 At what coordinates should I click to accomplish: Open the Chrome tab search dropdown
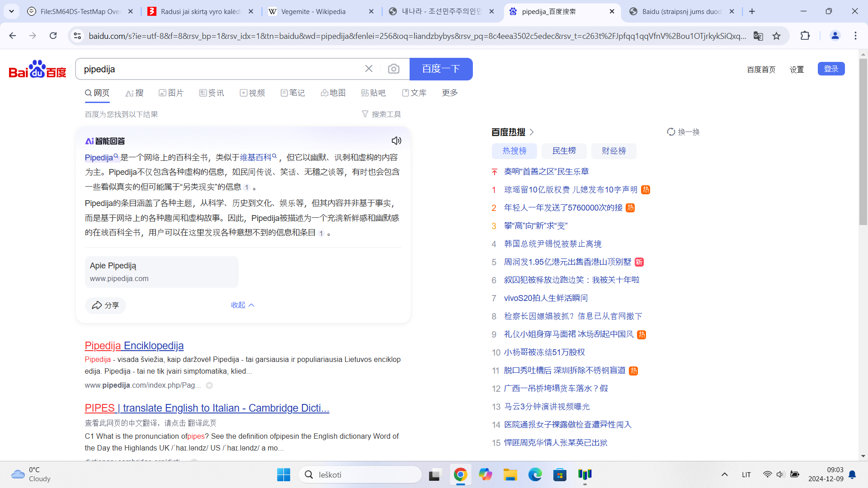point(11,11)
